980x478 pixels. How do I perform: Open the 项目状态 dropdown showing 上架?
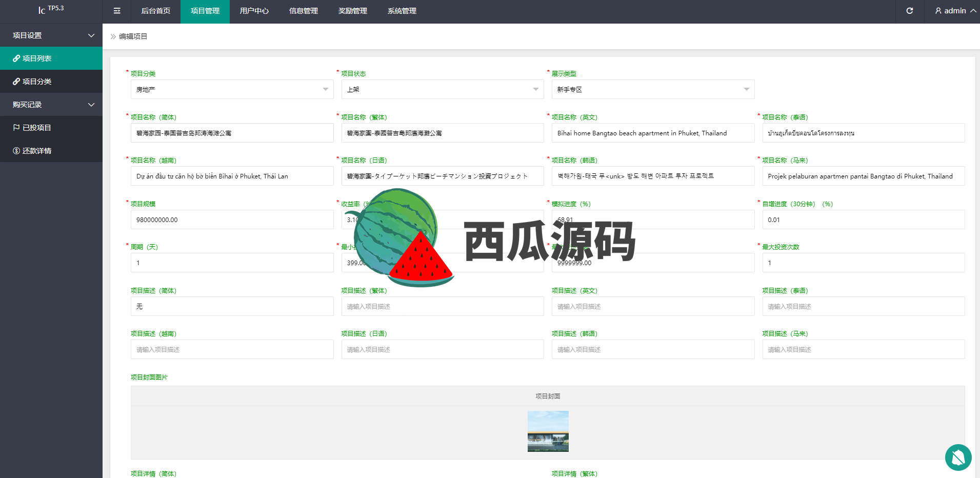[443, 89]
